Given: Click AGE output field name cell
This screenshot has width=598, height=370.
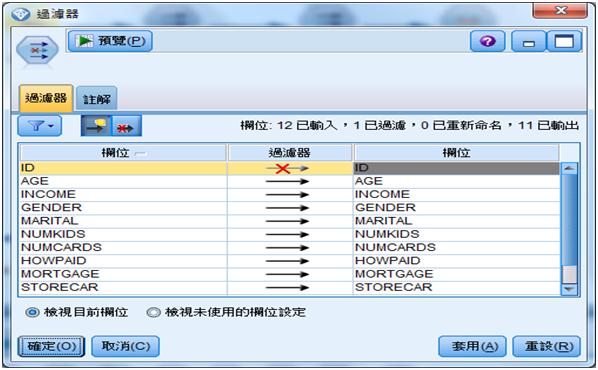Looking at the screenshot, I should pyautogui.click(x=456, y=181).
